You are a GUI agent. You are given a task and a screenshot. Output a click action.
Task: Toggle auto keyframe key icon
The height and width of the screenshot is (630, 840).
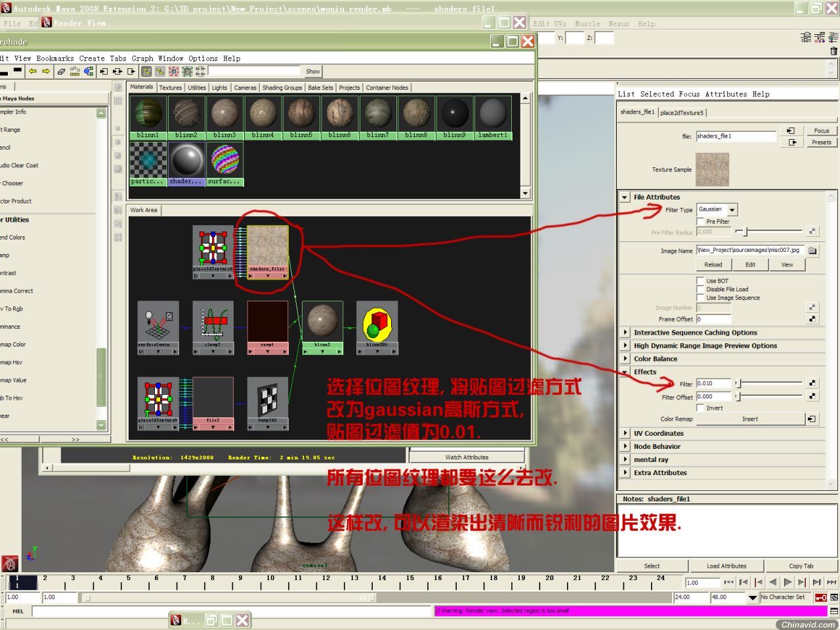coord(820,597)
